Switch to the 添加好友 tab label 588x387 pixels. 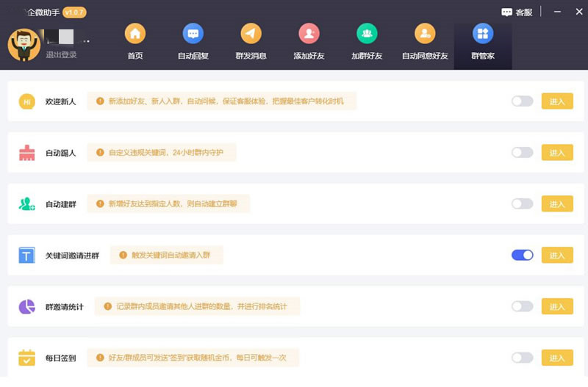click(x=309, y=56)
